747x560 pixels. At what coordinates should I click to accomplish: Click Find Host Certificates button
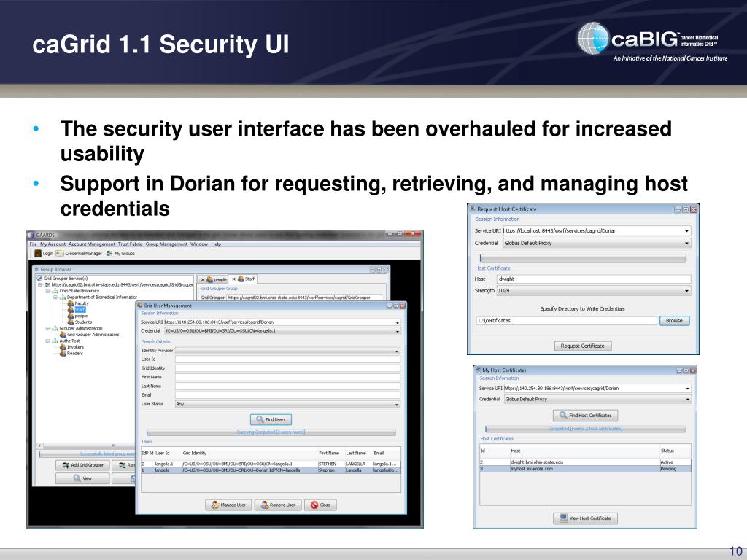pyautogui.click(x=586, y=415)
